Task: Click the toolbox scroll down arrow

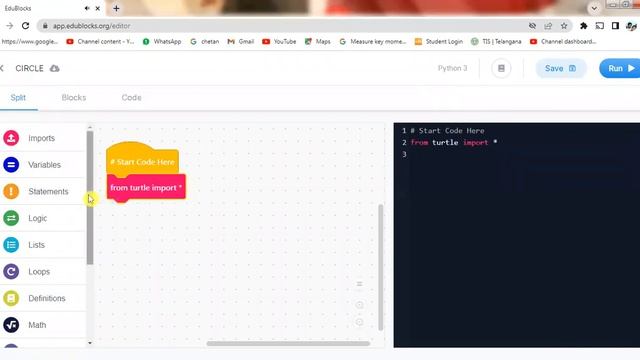Action: click(90, 343)
